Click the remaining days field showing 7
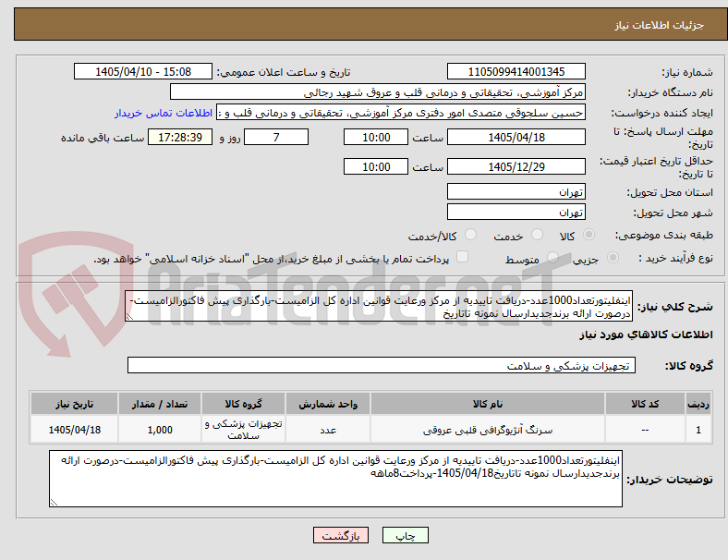 click(x=276, y=137)
